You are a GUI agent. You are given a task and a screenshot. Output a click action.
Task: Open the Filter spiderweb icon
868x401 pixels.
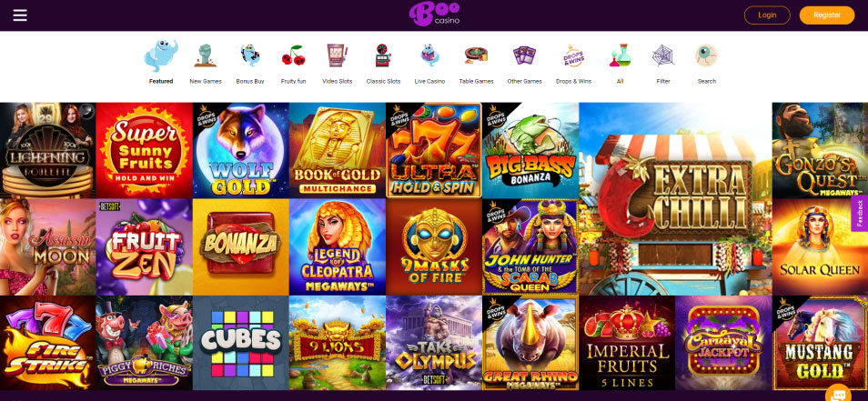pos(663,55)
